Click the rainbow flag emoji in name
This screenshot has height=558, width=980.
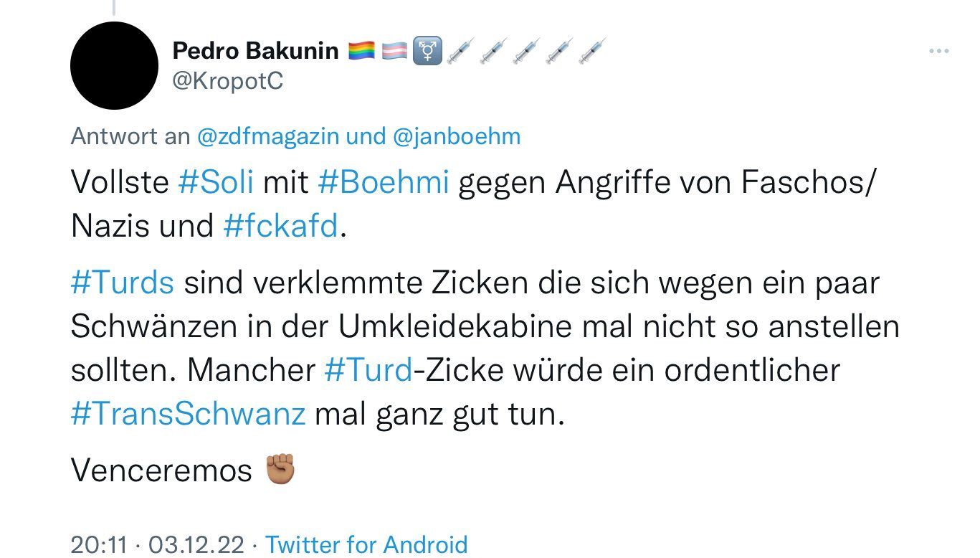(361, 51)
